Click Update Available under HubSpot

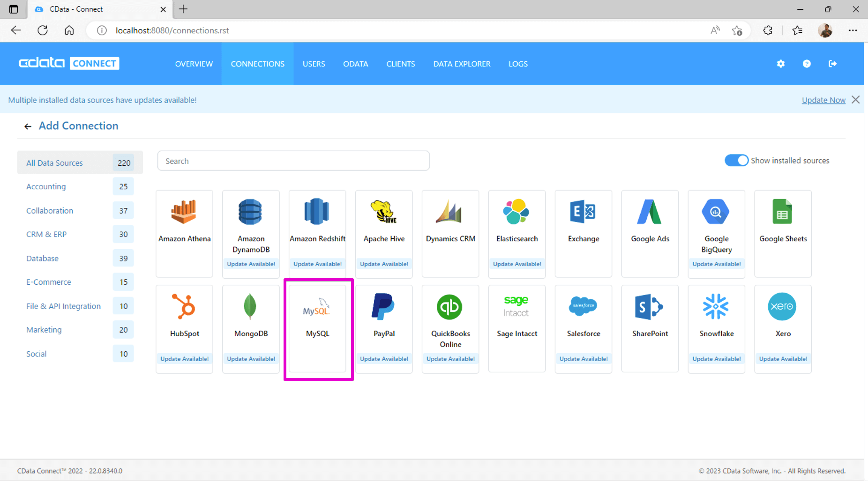click(184, 359)
